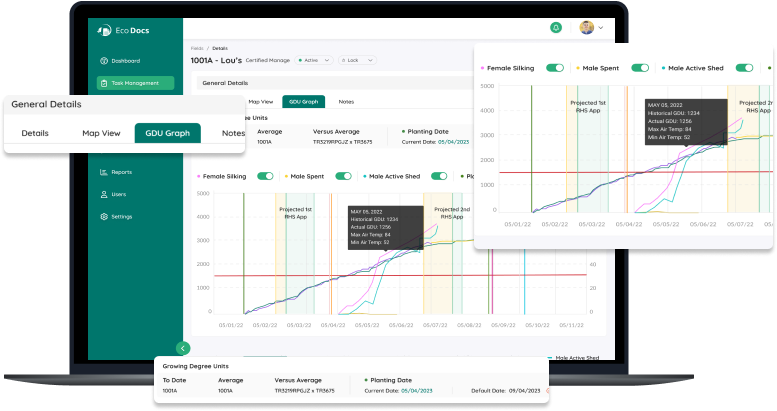777x411 pixels.
Task: Click the General Details header on laptop screen
Action: click(x=225, y=83)
